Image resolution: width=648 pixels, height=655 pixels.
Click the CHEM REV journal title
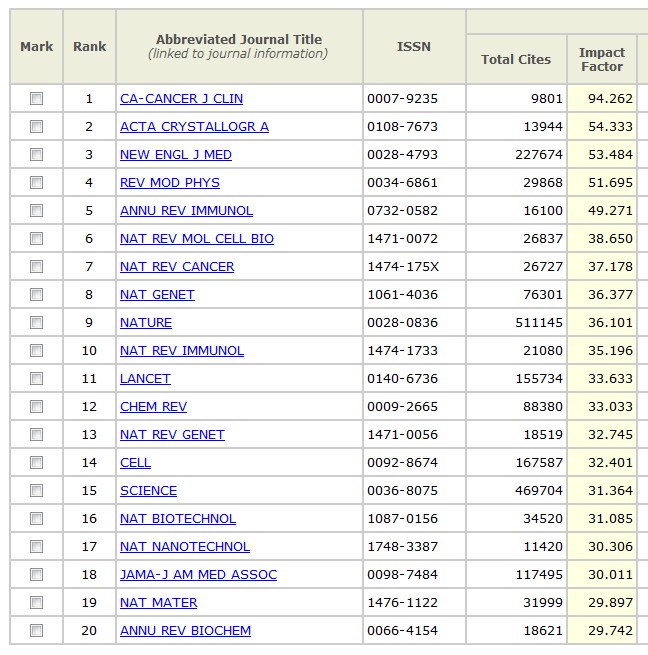point(153,407)
